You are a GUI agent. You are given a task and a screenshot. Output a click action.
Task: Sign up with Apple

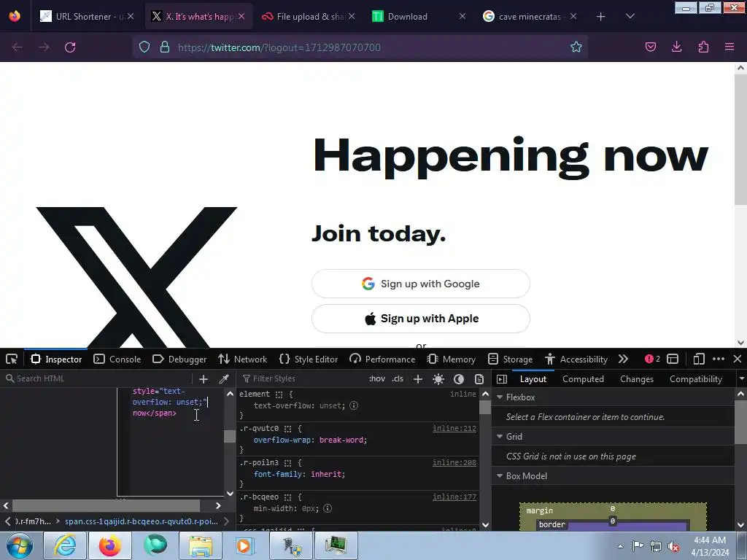421,319
